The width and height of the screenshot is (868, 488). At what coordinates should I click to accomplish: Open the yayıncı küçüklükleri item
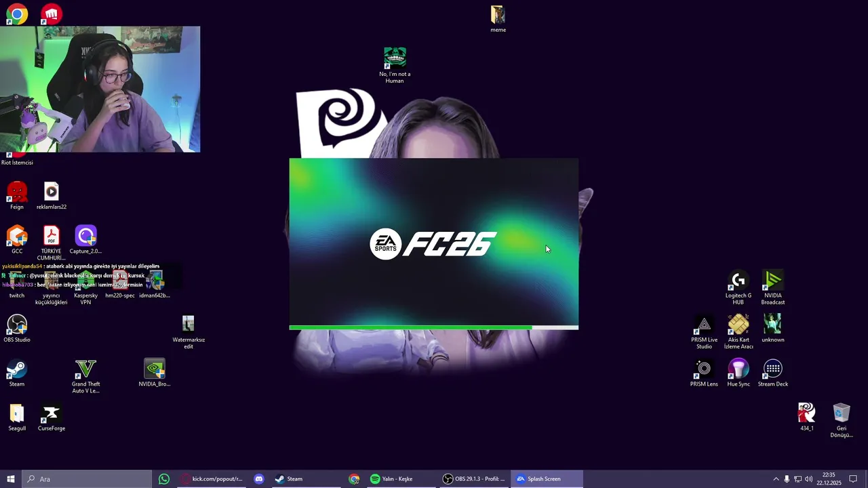pos(52,287)
